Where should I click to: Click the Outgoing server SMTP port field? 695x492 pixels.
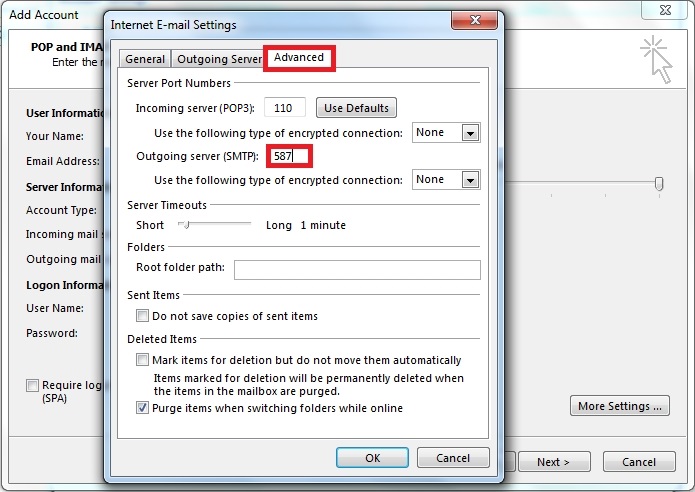click(x=290, y=156)
